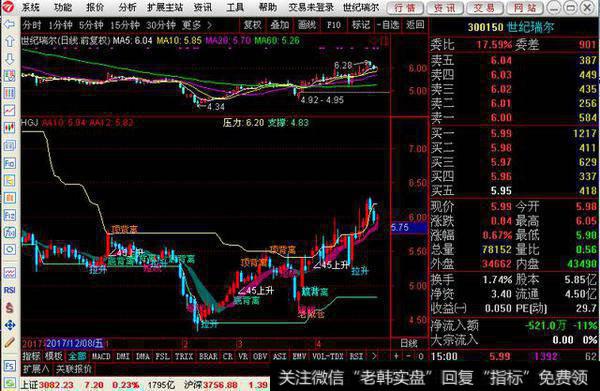Switch to 分时 chart period
Image resolution: width=600 pixels, height=391 pixels.
point(32,25)
